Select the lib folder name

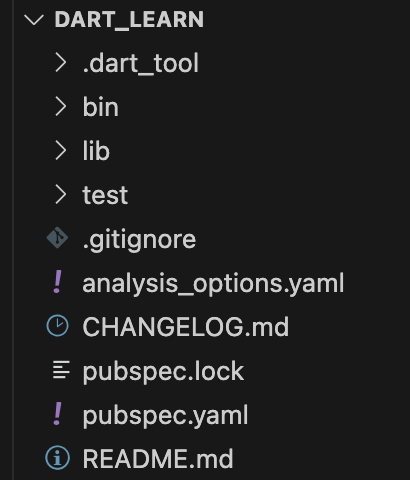[x=96, y=151]
